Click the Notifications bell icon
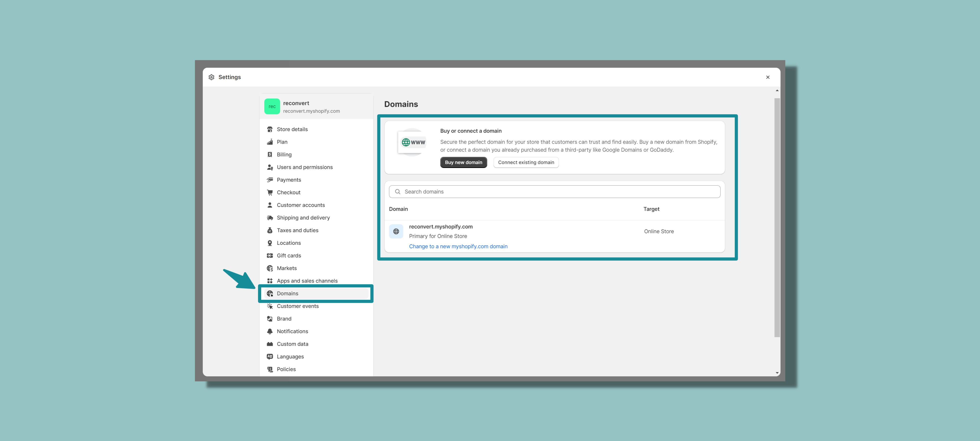This screenshot has width=980, height=441. [x=270, y=331]
